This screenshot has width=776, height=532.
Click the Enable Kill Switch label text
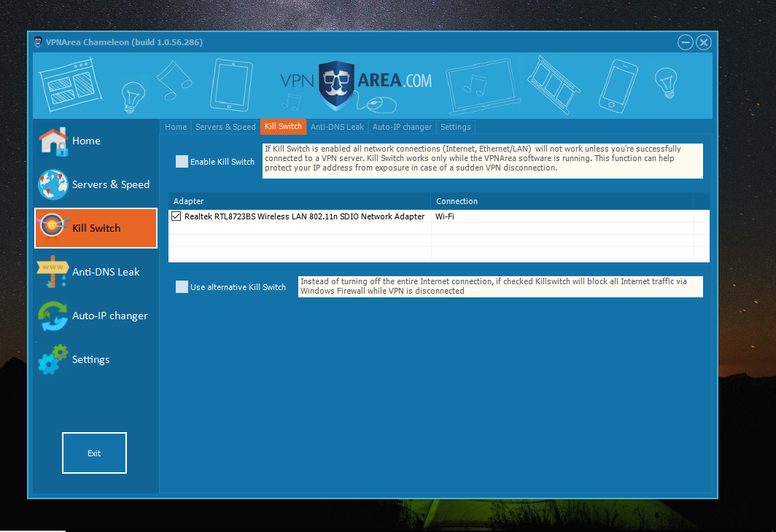[x=222, y=162]
